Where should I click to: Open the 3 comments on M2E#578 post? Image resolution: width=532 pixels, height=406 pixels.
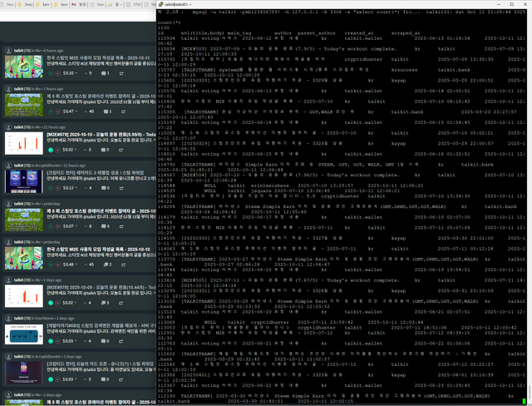106,303
